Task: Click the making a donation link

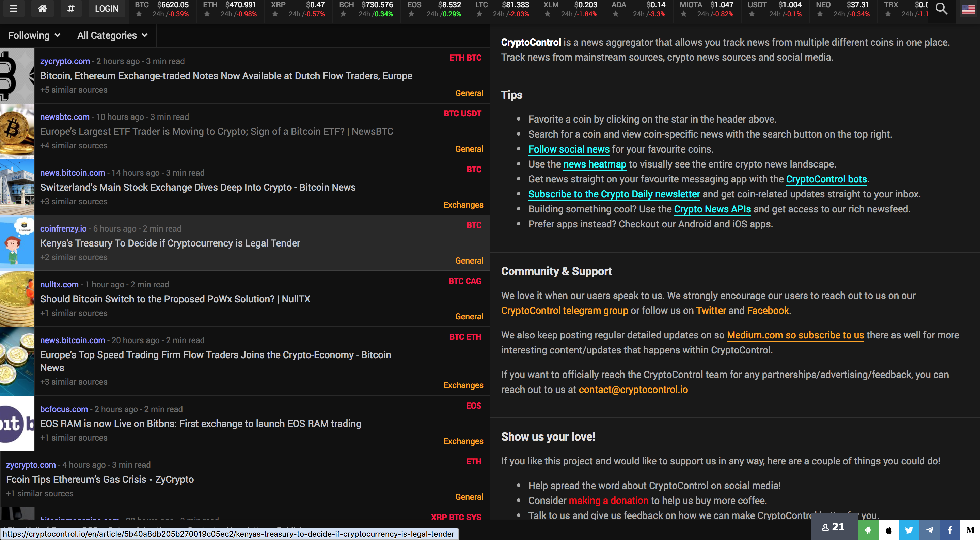Action: (x=608, y=501)
